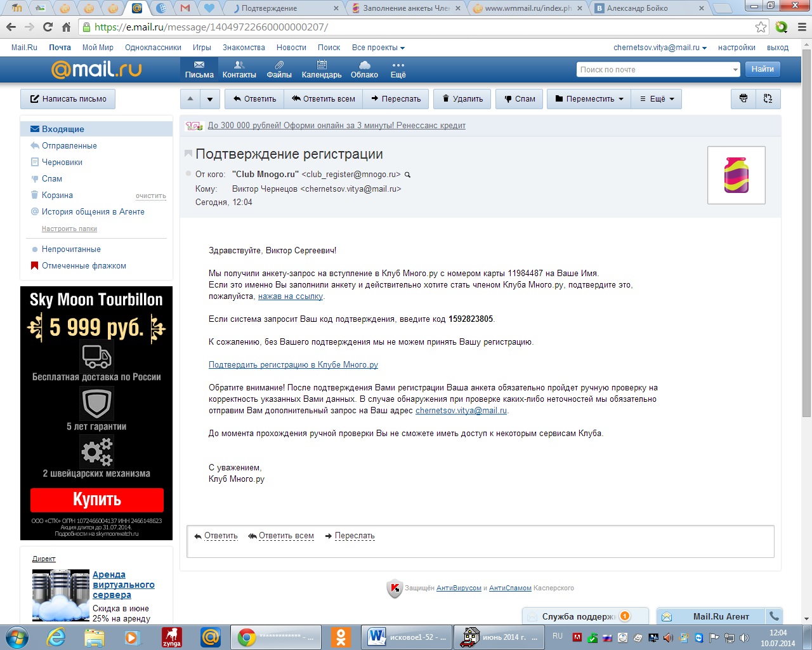
Task: Click the print message icon
Action: click(743, 99)
